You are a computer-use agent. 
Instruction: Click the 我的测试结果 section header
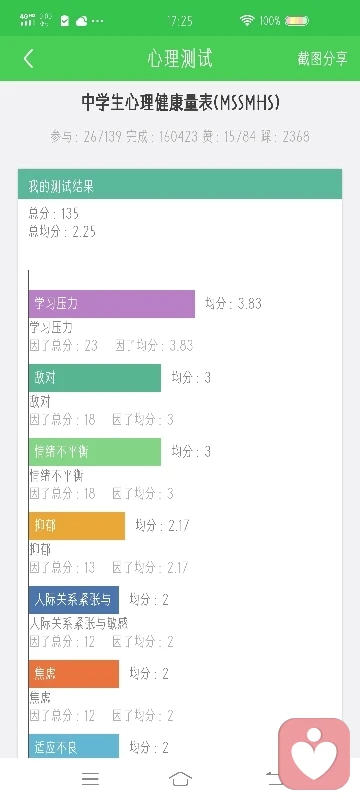tap(180, 184)
